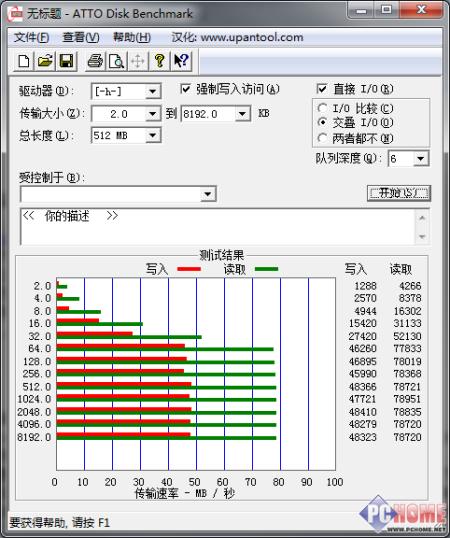Viewport: 450px width, 538px height.
Task: Click the description box scroll down arrow
Action: (x=422, y=237)
